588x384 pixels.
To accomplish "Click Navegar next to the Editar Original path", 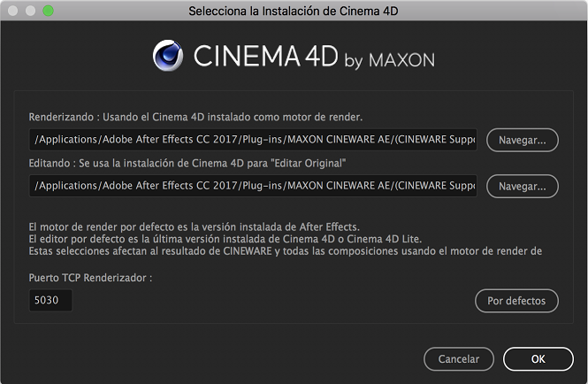I will tap(522, 186).
